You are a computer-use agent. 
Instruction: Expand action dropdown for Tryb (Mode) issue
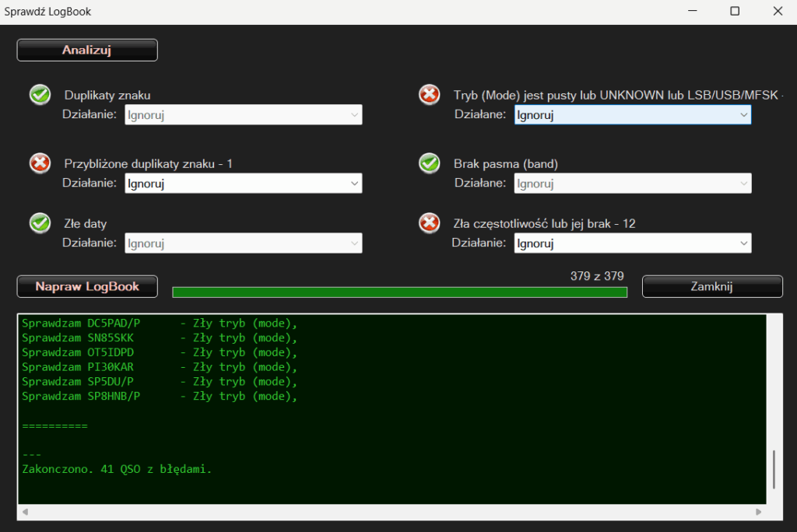(x=632, y=115)
